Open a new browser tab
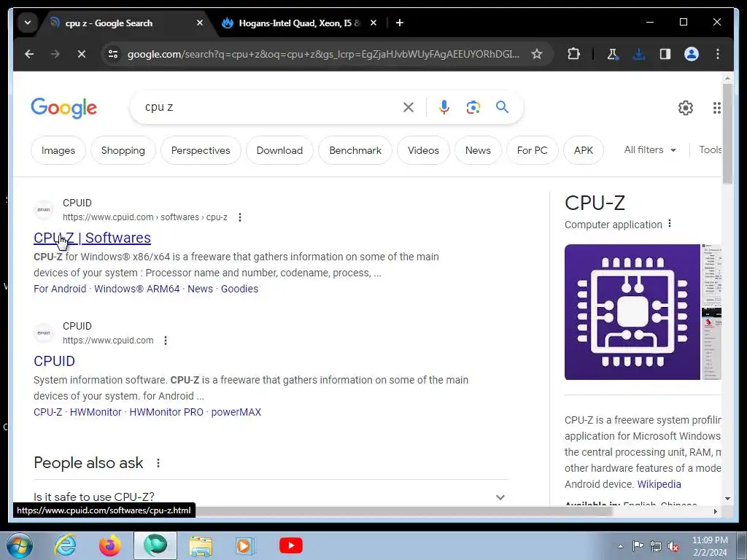This screenshot has width=747, height=560. click(400, 23)
